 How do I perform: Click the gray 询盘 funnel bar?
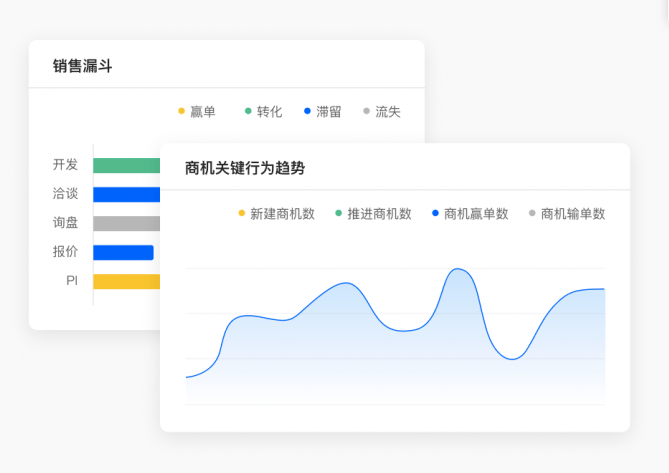(126, 223)
